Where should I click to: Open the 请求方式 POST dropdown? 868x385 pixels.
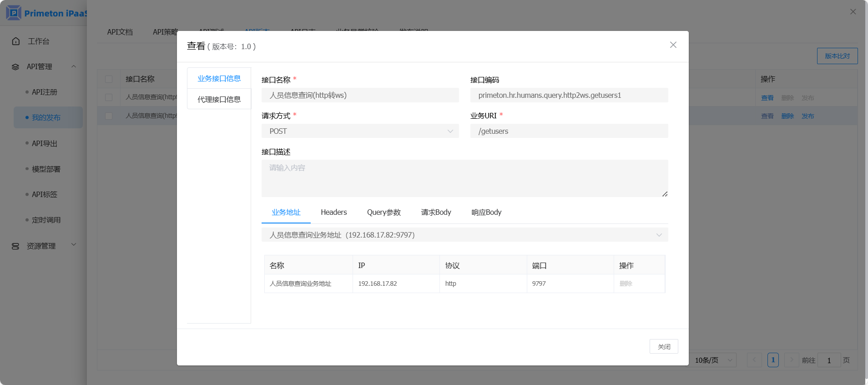click(360, 131)
